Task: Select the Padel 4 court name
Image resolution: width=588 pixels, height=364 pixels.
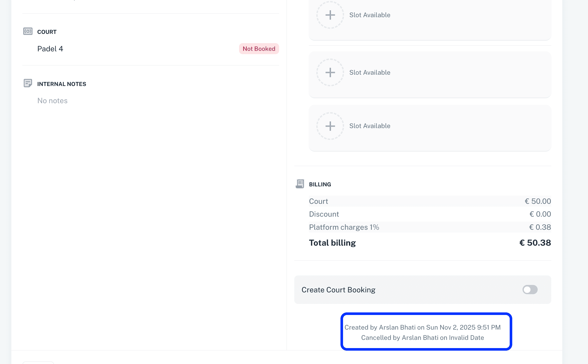Action: click(50, 49)
